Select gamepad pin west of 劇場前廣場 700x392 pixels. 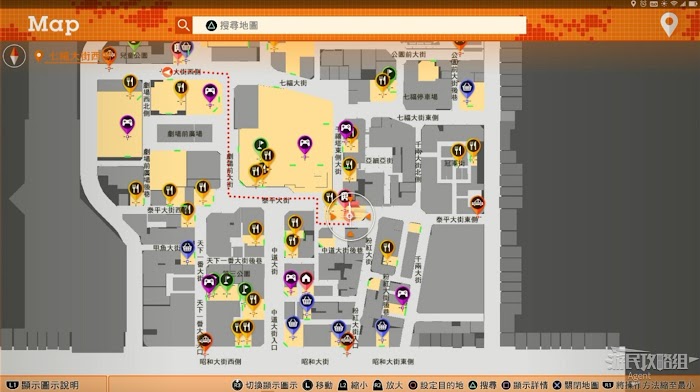(x=127, y=124)
